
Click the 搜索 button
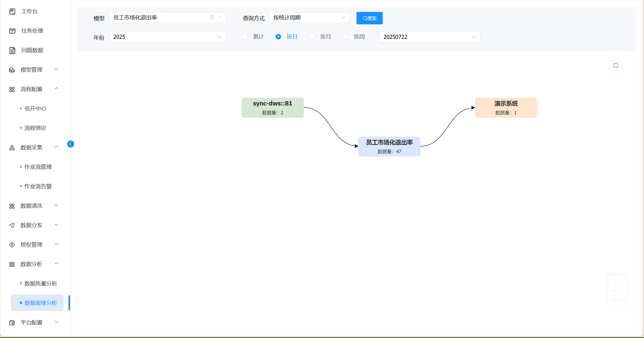[369, 18]
